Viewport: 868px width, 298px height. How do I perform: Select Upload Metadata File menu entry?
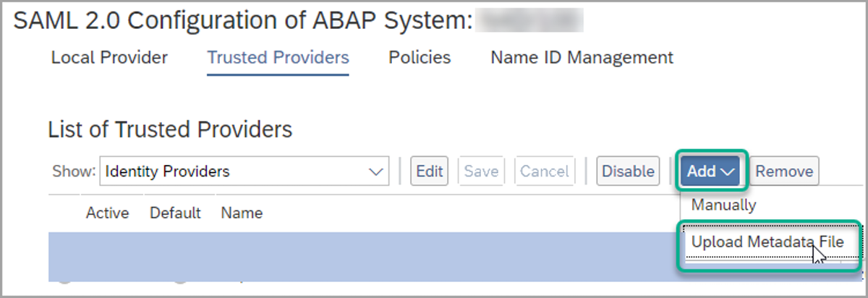coord(768,242)
